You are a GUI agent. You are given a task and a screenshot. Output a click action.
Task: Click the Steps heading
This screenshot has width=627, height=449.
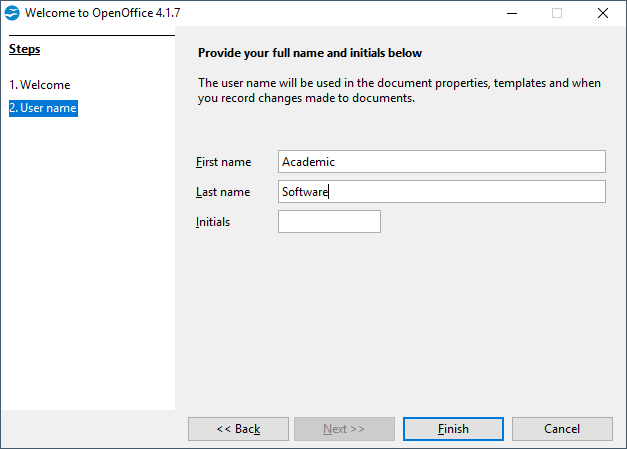click(x=24, y=49)
